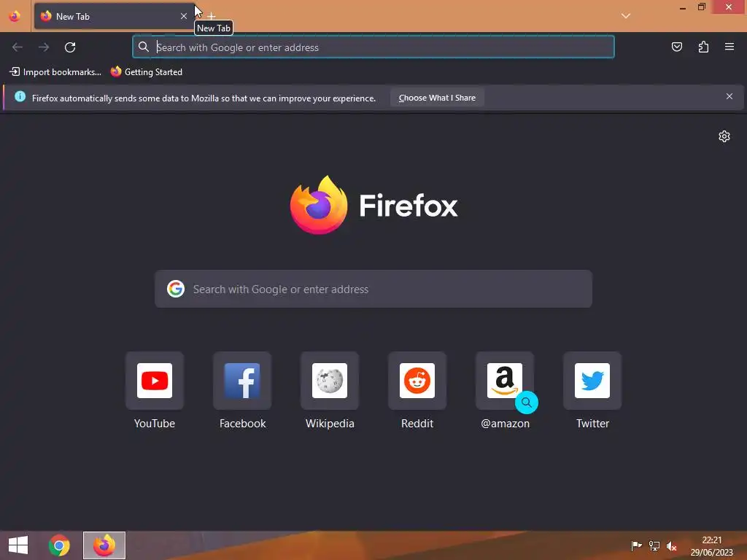
Task: Open the YouTube shortcut tile
Action: [155, 381]
